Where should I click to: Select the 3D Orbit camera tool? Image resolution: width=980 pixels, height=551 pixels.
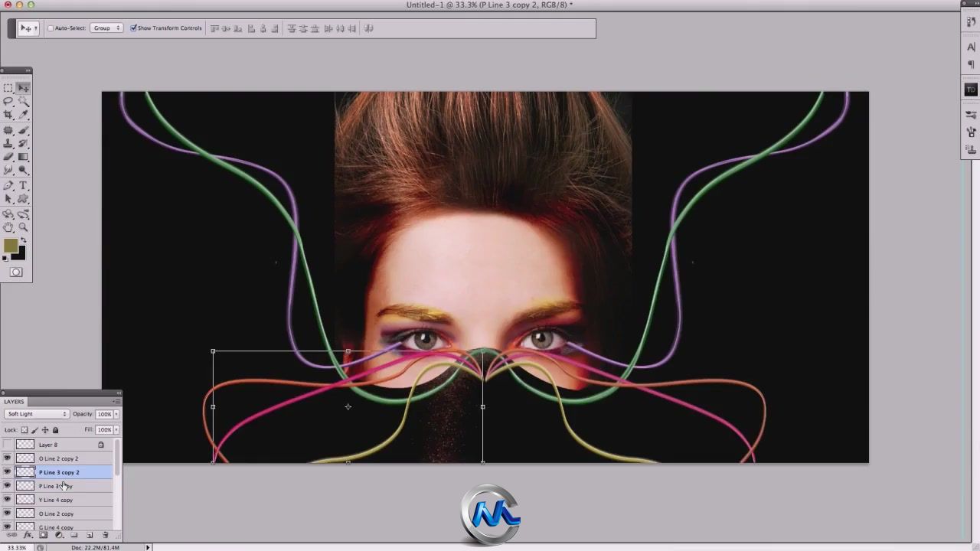23,214
